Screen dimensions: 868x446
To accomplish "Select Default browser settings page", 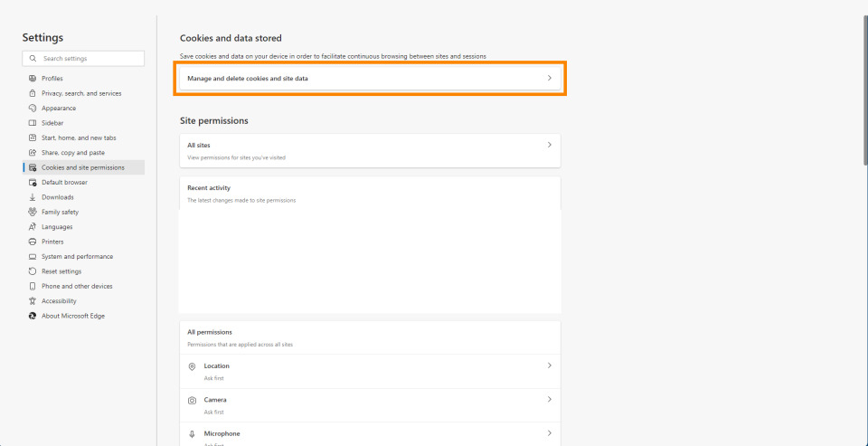I will coord(64,182).
